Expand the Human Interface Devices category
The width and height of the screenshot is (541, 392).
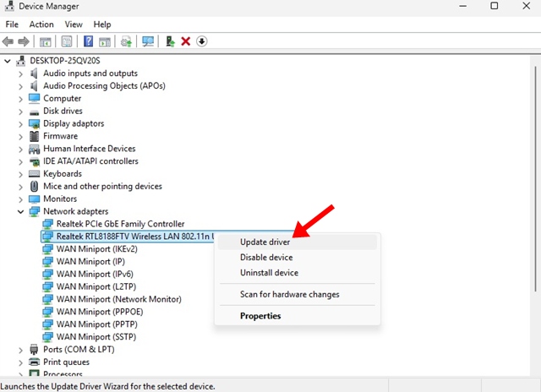coord(21,149)
